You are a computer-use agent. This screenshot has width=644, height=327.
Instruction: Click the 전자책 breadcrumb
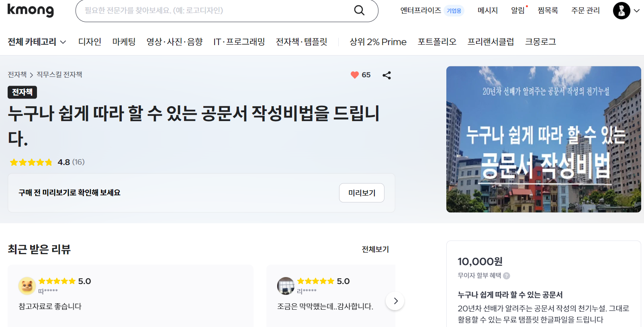coord(17,74)
